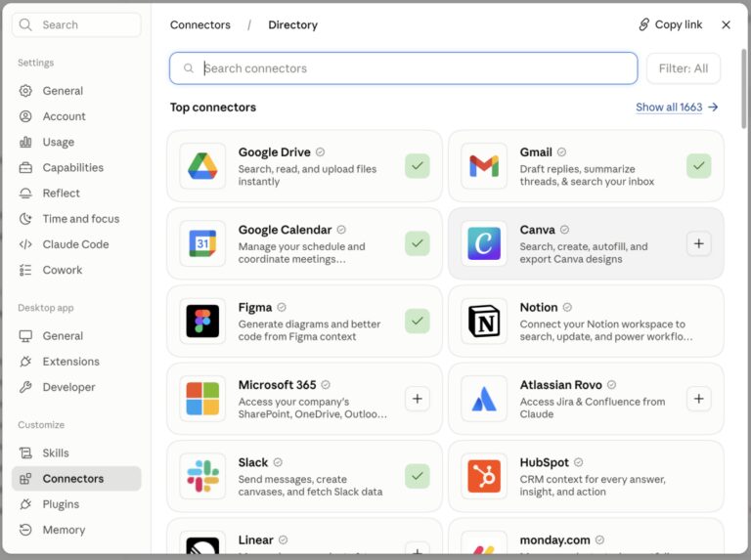Image resolution: width=751 pixels, height=560 pixels.
Task: Click the Canva logo icon
Action: click(484, 243)
